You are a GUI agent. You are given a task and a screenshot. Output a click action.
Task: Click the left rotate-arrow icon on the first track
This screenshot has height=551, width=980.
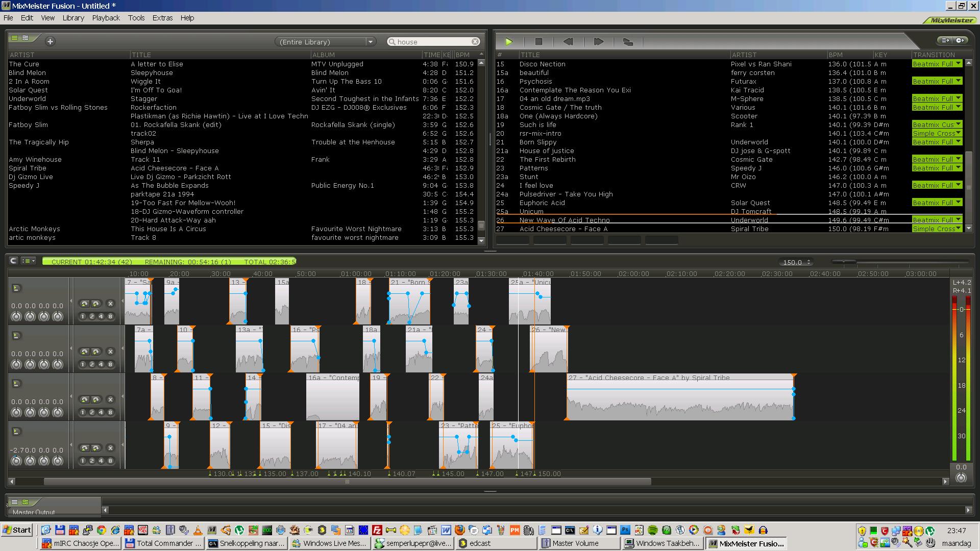click(x=85, y=304)
